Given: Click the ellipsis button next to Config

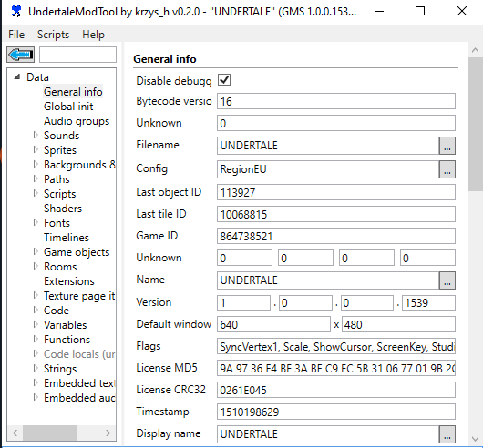Looking at the screenshot, I should [x=447, y=169].
